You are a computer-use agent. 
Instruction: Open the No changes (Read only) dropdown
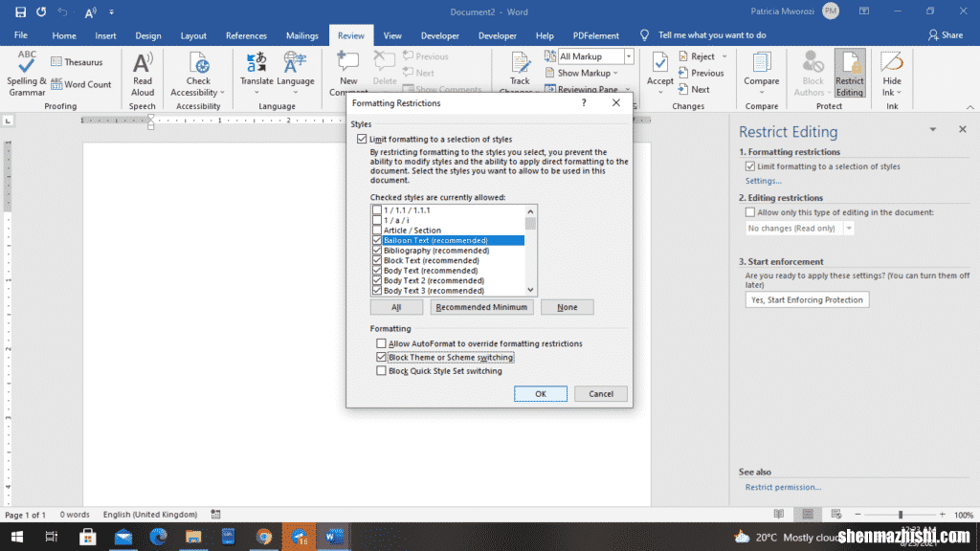(x=849, y=229)
